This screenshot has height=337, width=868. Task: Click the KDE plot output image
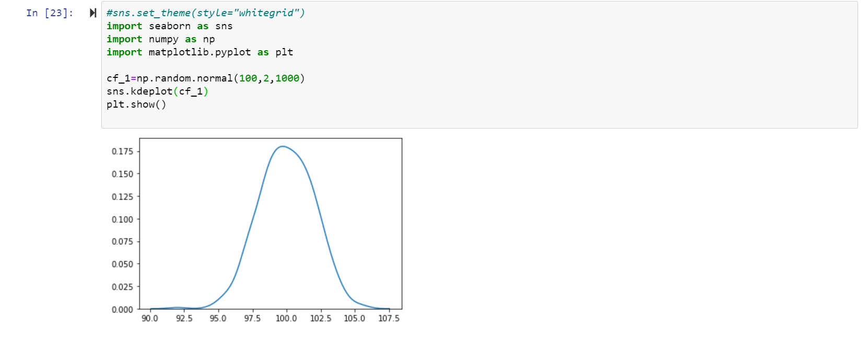(256, 230)
